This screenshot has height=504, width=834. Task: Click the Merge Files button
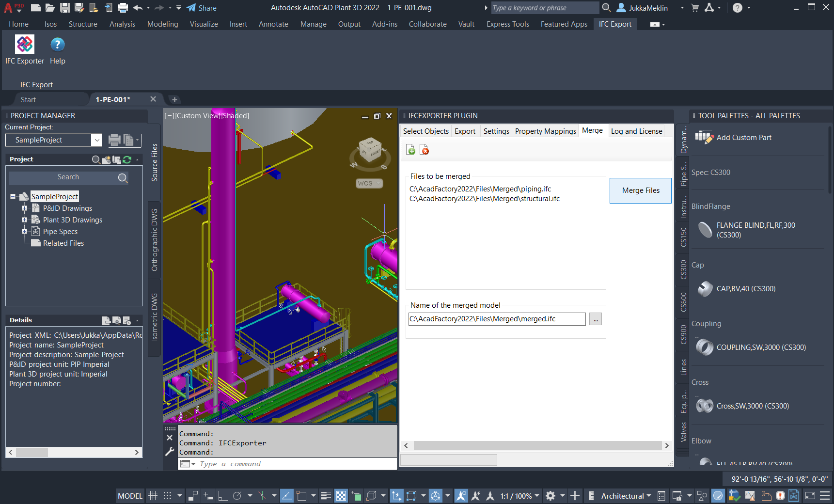click(640, 190)
